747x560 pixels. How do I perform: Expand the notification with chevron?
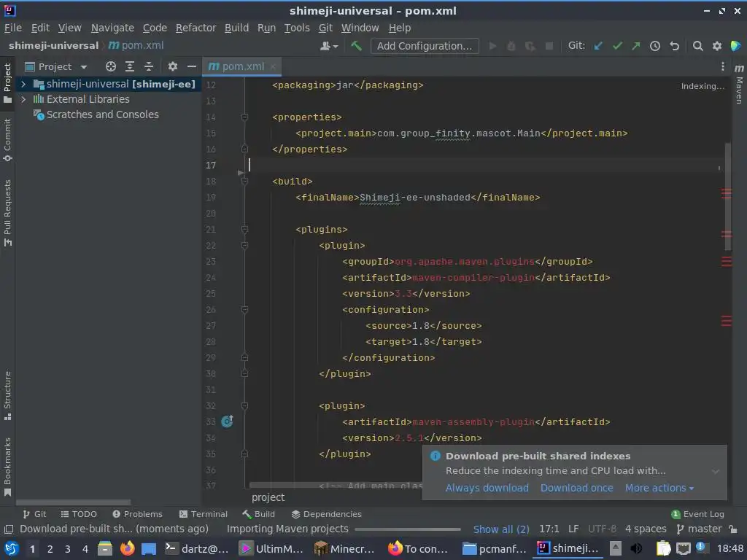point(716,472)
